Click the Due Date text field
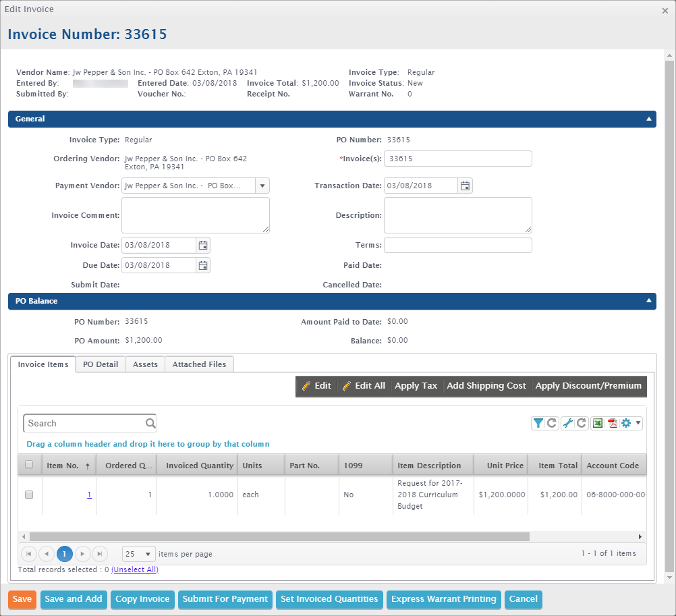Image resolution: width=676 pixels, height=616 pixels. click(x=159, y=266)
